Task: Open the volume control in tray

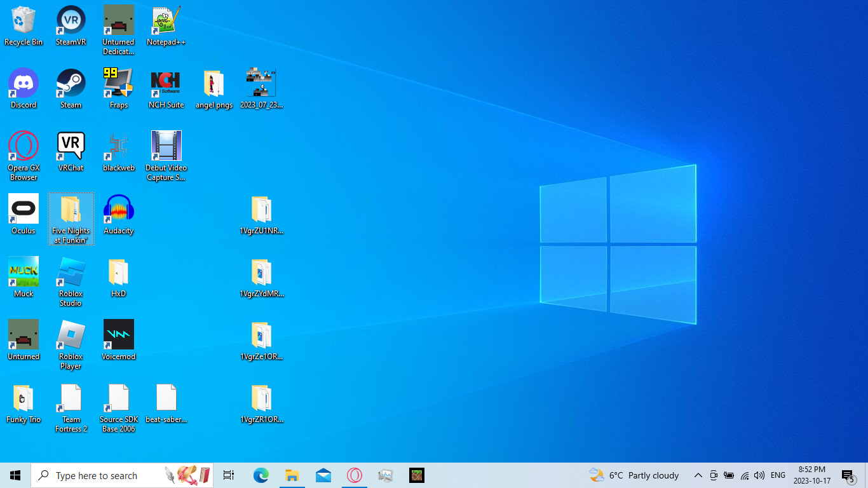Action: point(759,475)
